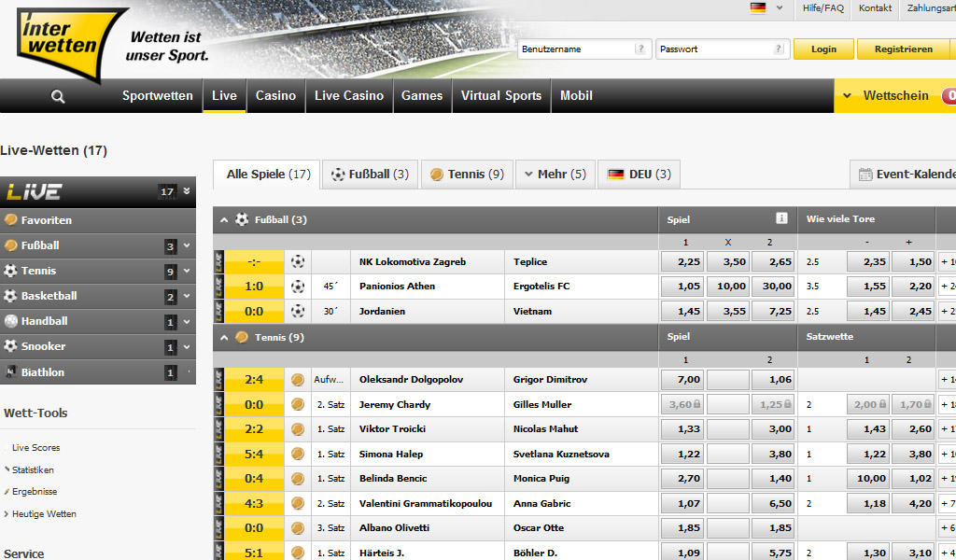Open the Kontakt link
This screenshot has width=956, height=560.
pos(875,7)
